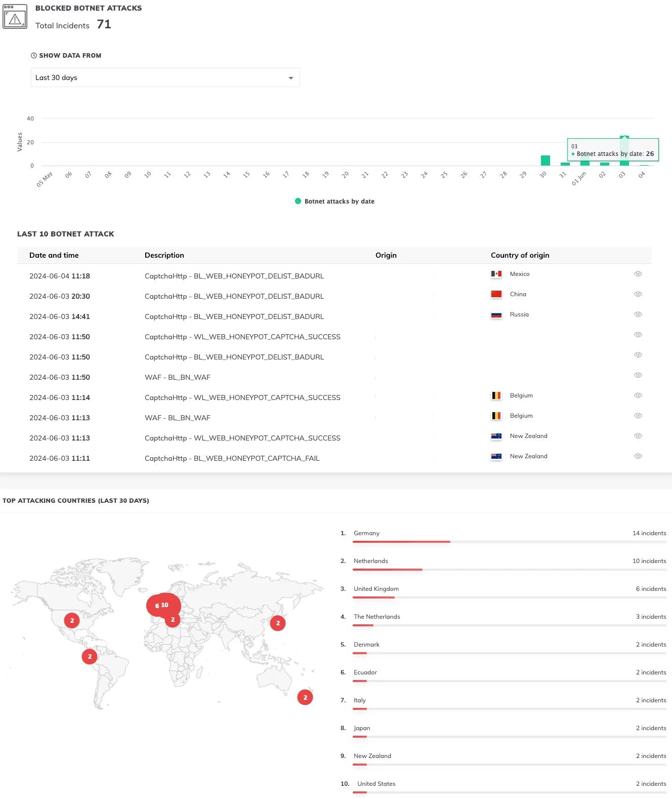Viewport: 672px width, 798px height.
Task: Open the Last 30 days dropdown
Action: click(165, 77)
